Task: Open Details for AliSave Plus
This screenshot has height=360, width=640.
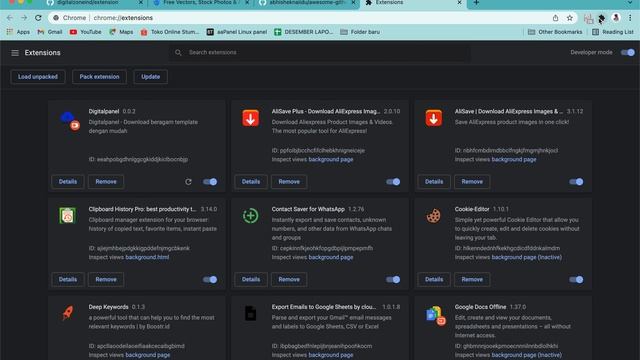Action: coord(251,182)
